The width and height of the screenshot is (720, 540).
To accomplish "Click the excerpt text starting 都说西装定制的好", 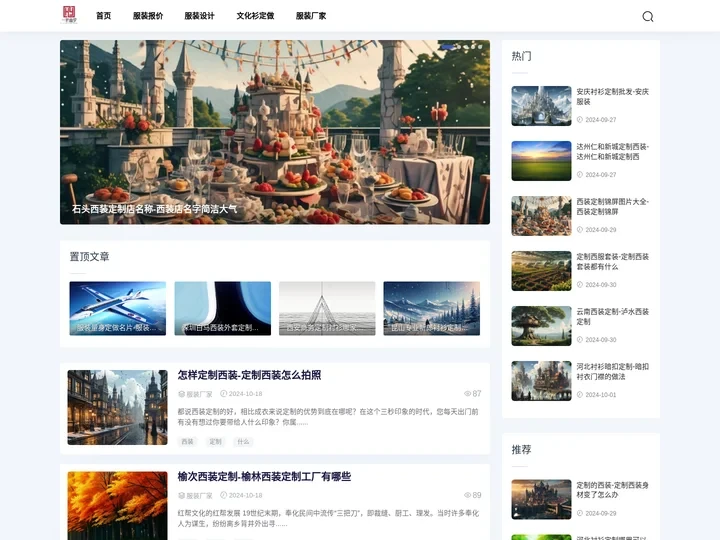I will pos(328,416).
